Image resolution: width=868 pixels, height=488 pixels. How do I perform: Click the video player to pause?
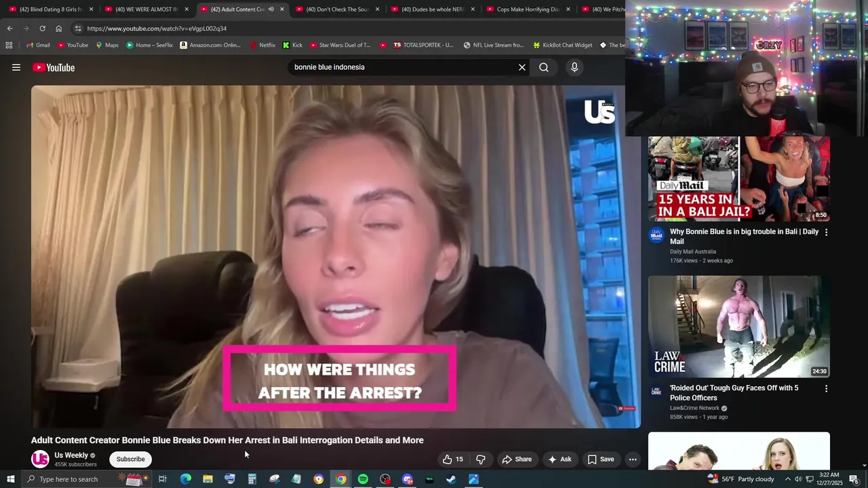[x=336, y=257]
